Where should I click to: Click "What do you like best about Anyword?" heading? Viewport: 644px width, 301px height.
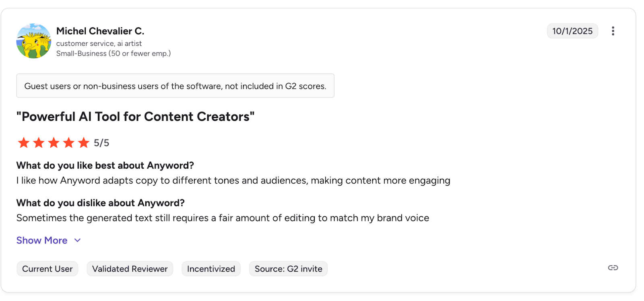(x=105, y=165)
